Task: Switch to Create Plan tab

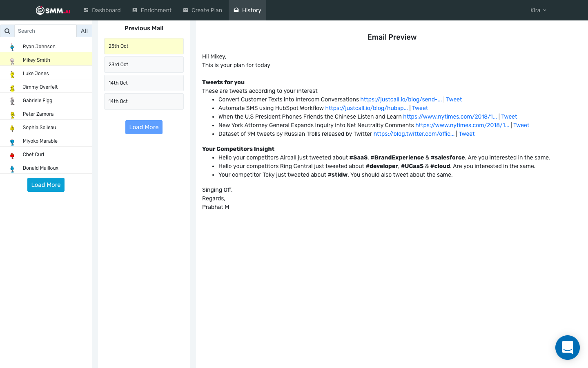Action: (x=203, y=10)
